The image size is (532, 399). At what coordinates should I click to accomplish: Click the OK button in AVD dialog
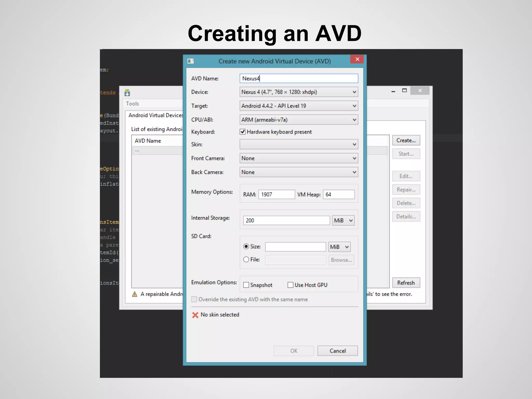coord(294,351)
